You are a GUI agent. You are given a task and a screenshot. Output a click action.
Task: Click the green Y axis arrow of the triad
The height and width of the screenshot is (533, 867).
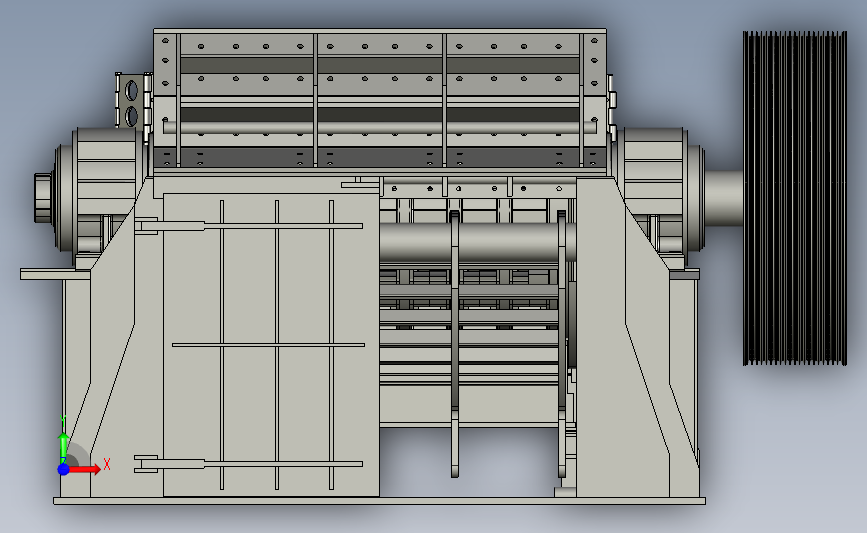tap(63, 449)
